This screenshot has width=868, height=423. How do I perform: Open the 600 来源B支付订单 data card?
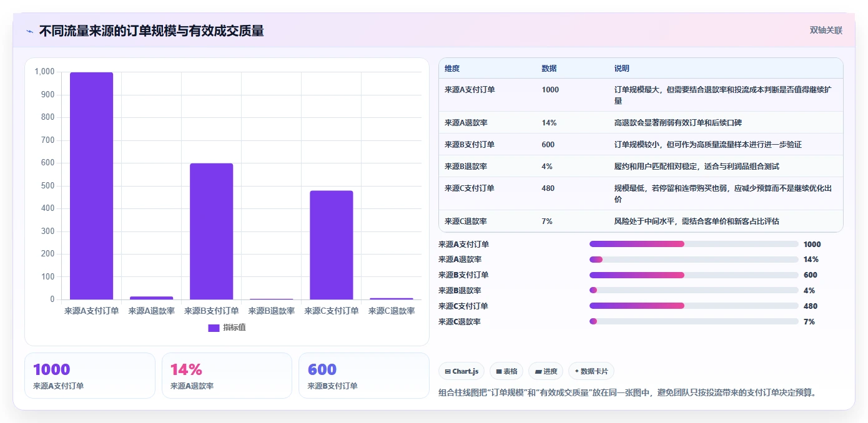364,376
